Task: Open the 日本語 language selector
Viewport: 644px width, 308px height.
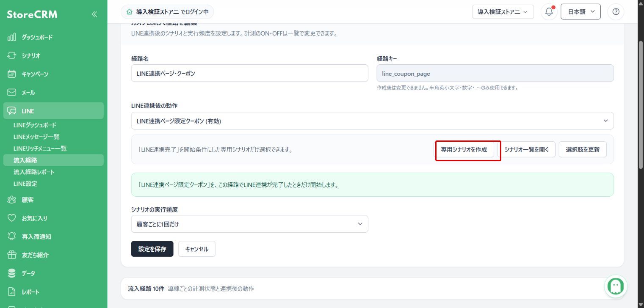Action: (x=580, y=12)
